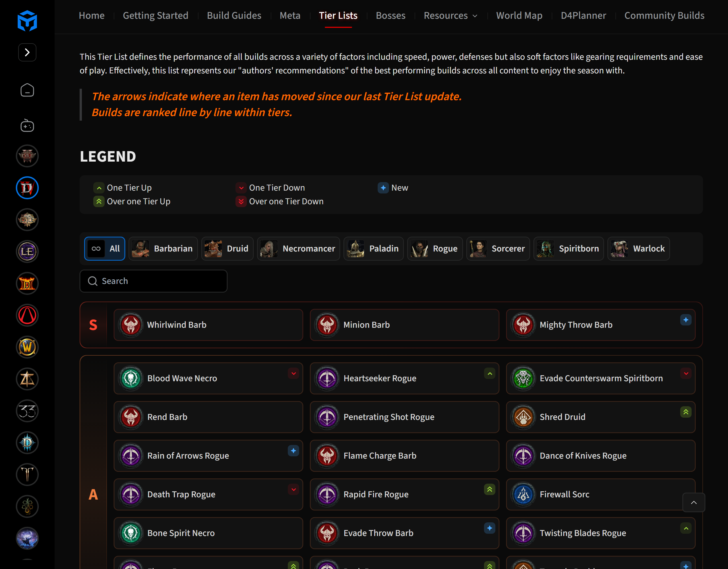Open Getting Started in the top nav

point(156,16)
